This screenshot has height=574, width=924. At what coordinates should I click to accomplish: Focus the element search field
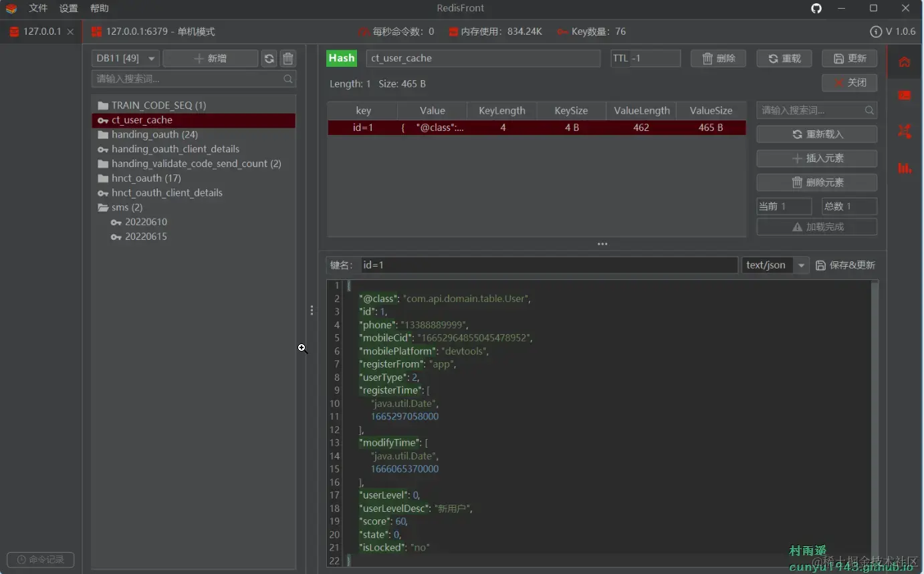(817, 110)
